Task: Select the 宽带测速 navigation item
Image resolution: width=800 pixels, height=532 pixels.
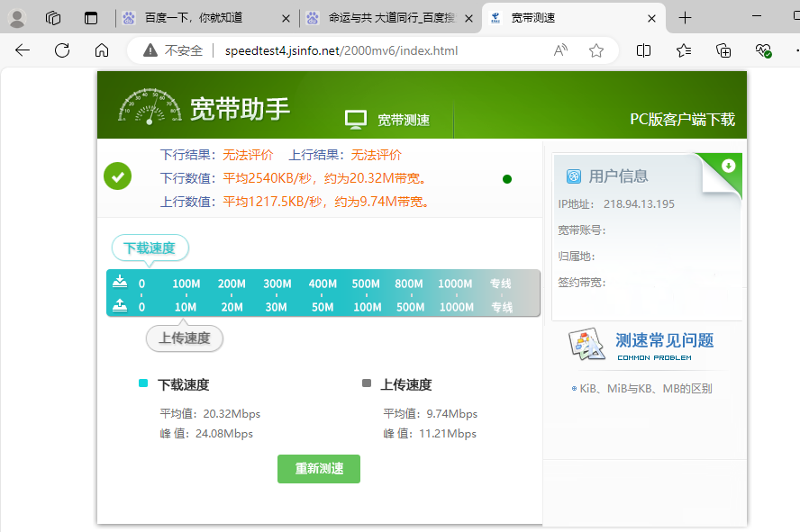Action: coord(388,120)
